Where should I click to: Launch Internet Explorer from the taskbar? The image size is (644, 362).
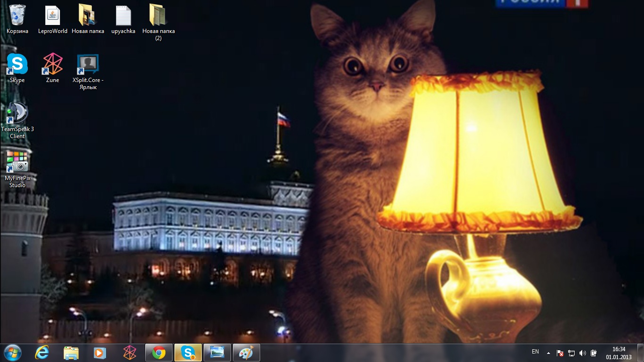pyautogui.click(x=42, y=353)
